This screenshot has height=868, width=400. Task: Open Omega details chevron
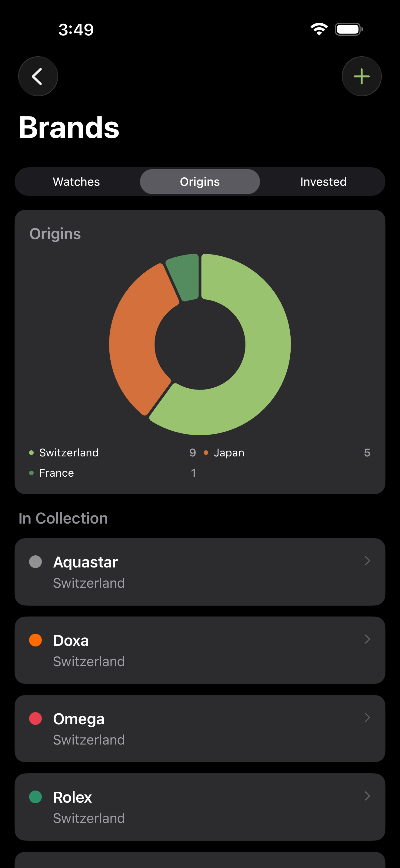[367, 718]
